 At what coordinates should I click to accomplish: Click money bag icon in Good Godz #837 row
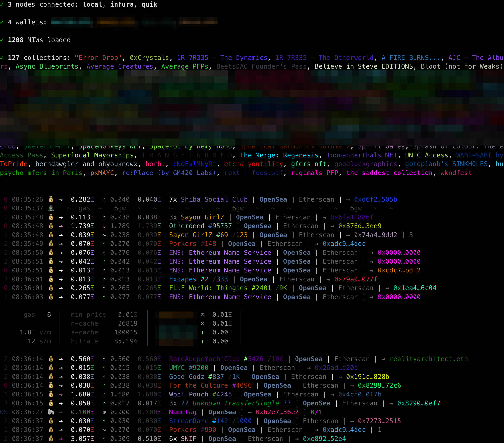(x=51, y=377)
